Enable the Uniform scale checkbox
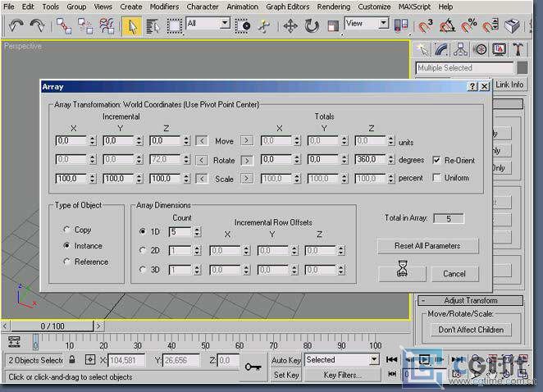Viewport: 543px width, 392px height. pos(436,178)
